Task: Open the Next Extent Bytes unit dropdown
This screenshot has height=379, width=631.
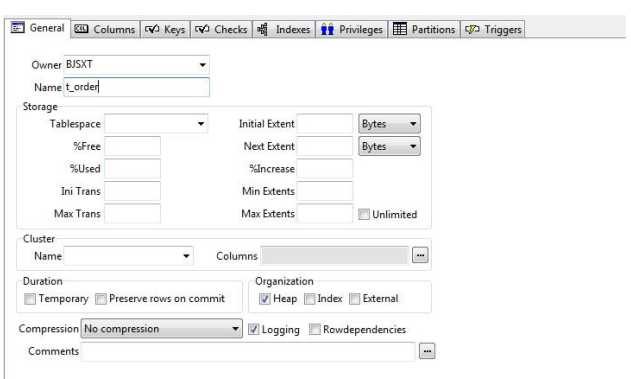Action: pyautogui.click(x=389, y=146)
